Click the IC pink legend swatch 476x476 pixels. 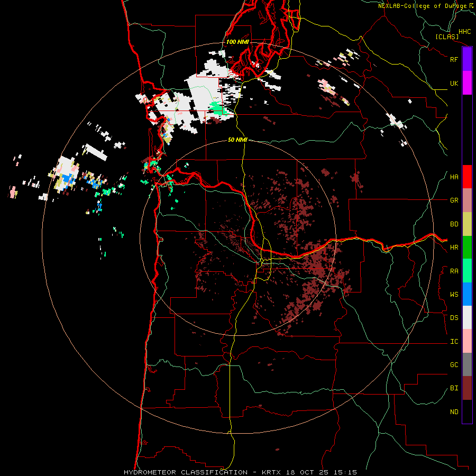(x=467, y=341)
